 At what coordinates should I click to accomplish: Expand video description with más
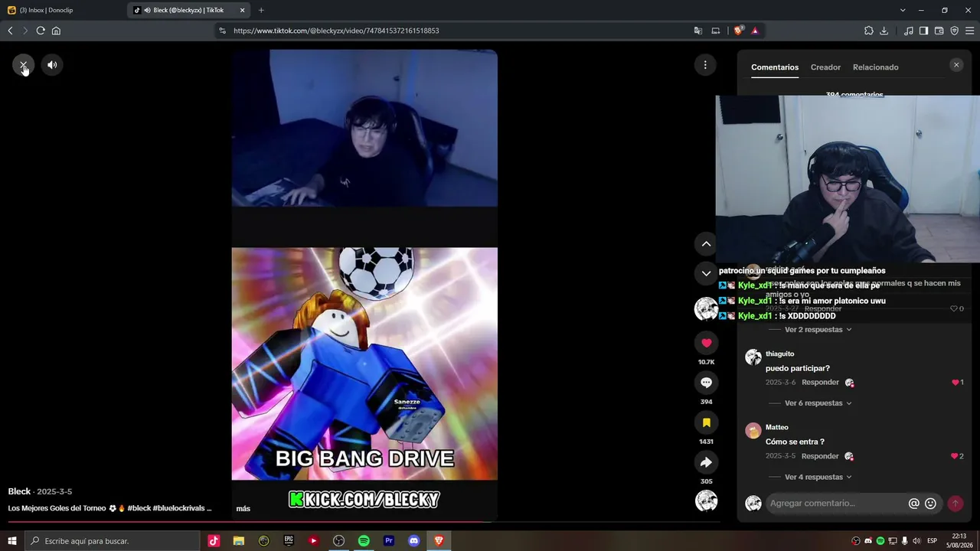click(x=243, y=509)
